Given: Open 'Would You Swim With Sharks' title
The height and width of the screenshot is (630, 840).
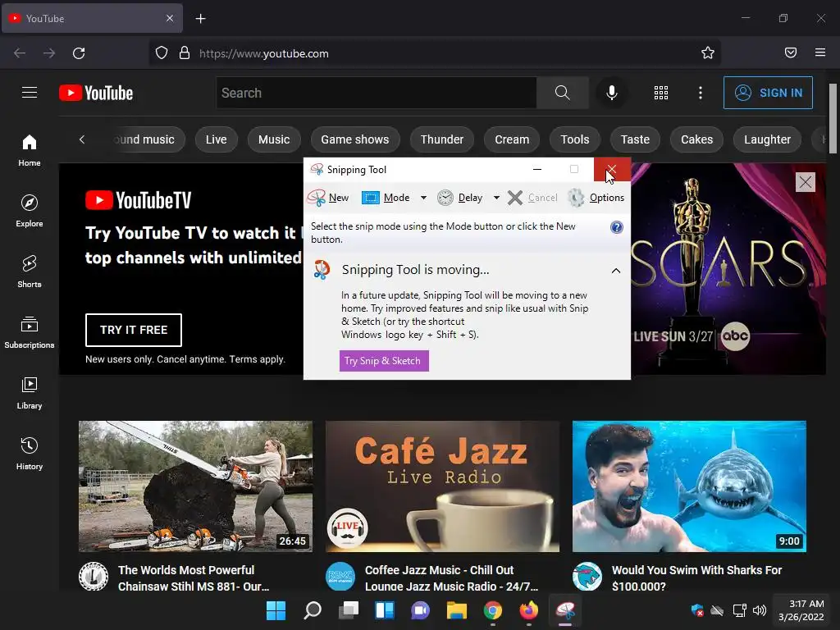Looking at the screenshot, I should (x=696, y=578).
